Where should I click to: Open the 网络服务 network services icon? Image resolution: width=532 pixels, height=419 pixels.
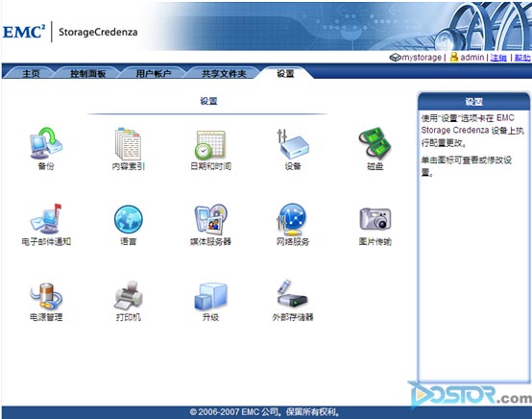(x=292, y=219)
